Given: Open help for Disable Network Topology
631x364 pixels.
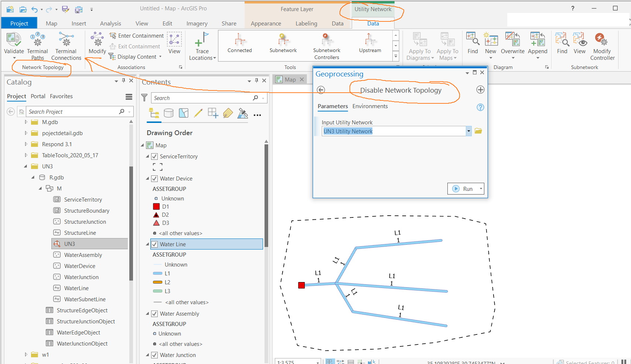Looking at the screenshot, I should (x=480, y=107).
